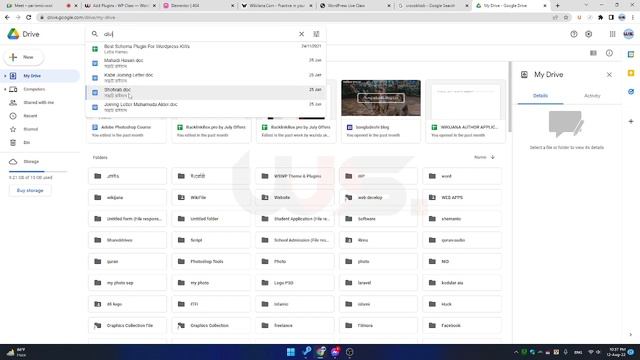Open the Mahadi Hasan.doc search result
This screenshot has width=640, height=360.
tap(206, 63)
